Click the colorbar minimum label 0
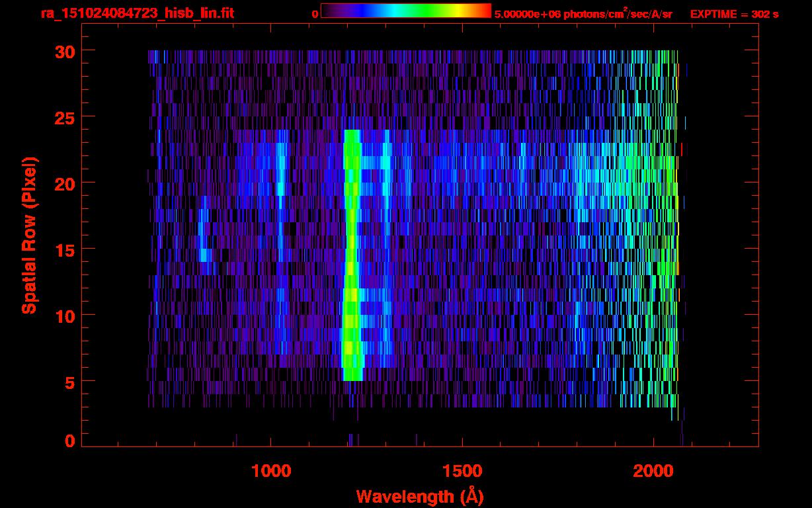 coord(315,14)
